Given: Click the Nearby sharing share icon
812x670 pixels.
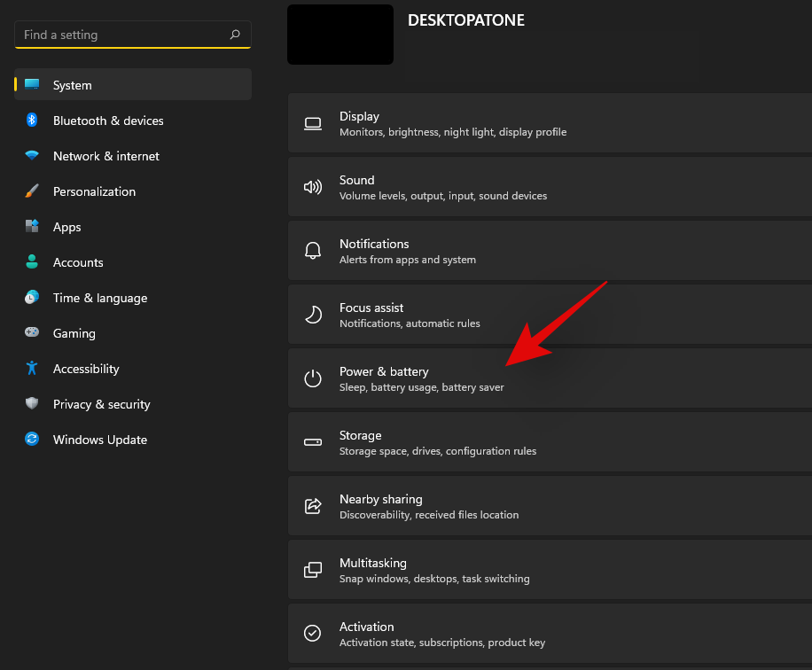Looking at the screenshot, I should tap(313, 506).
